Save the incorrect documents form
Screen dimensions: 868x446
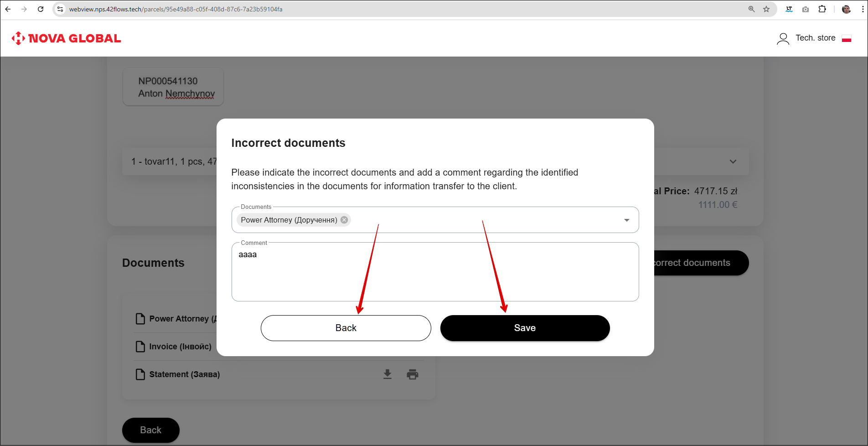point(525,328)
